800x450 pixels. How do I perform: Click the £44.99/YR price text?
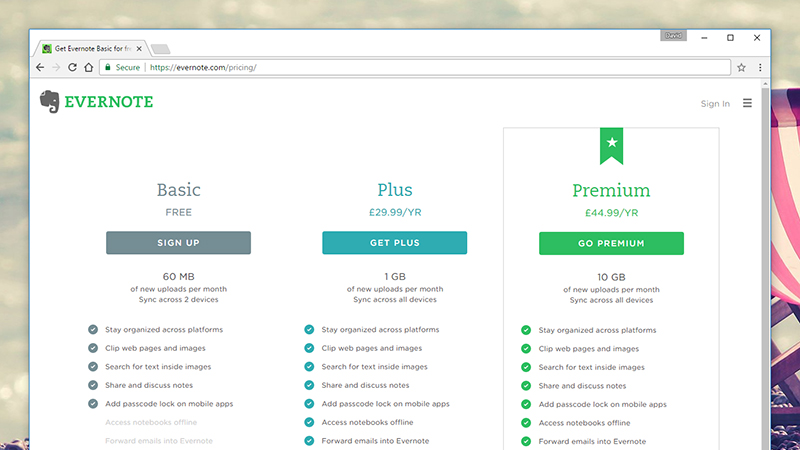pos(611,213)
